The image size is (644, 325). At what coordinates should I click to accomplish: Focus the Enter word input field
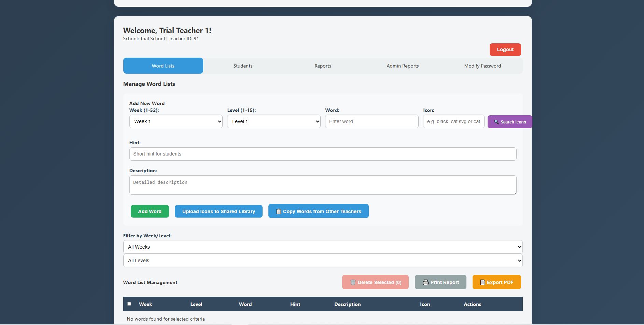[372, 121]
